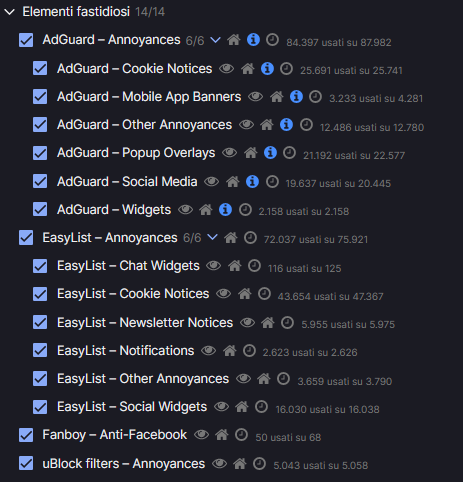
Task: View content of AdGuard – Cookie Notices
Action: 226,69
